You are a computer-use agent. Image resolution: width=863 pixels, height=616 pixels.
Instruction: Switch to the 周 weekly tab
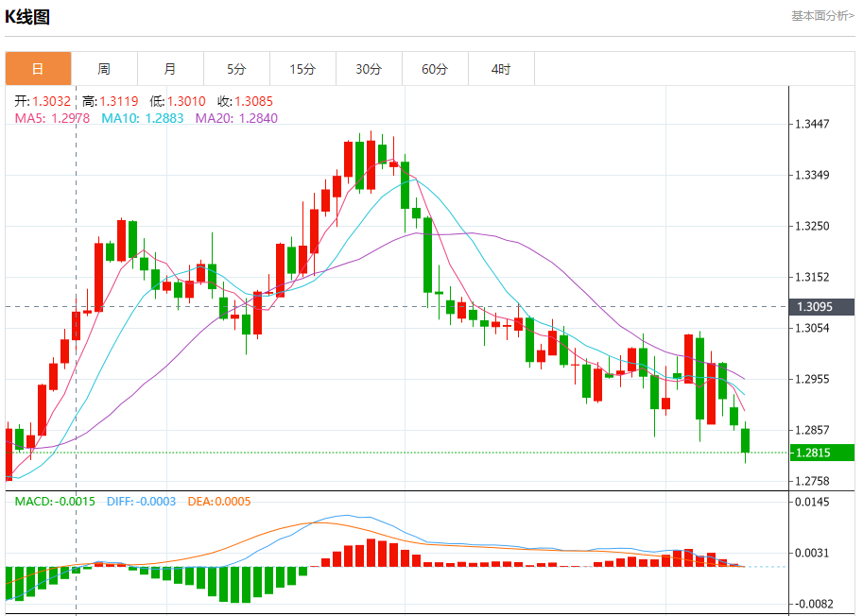click(104, 69)
